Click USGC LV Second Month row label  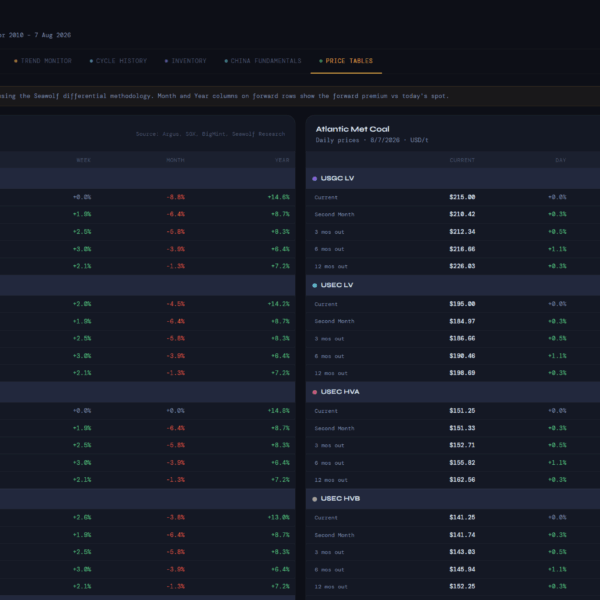(x=334, y=214)
